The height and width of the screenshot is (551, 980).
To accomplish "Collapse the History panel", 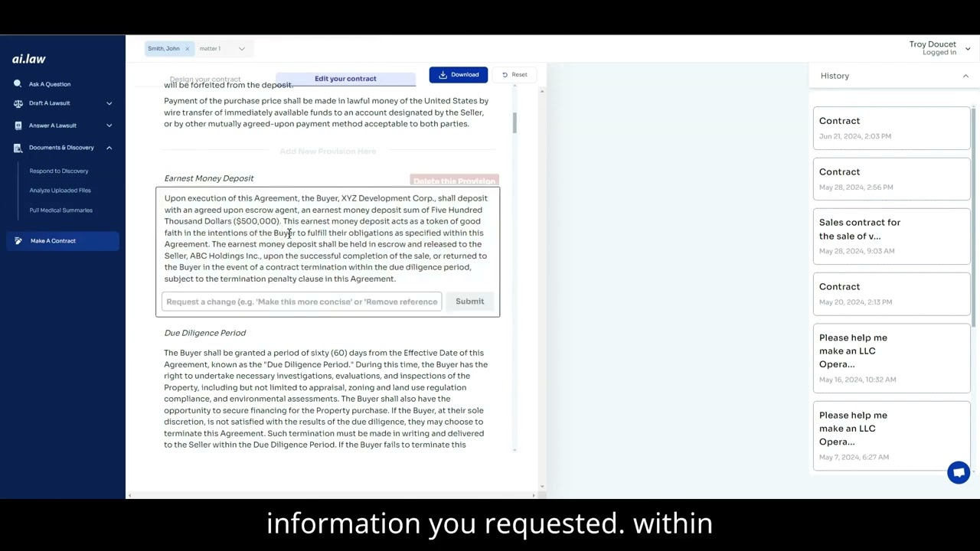I will click(965, 76).
